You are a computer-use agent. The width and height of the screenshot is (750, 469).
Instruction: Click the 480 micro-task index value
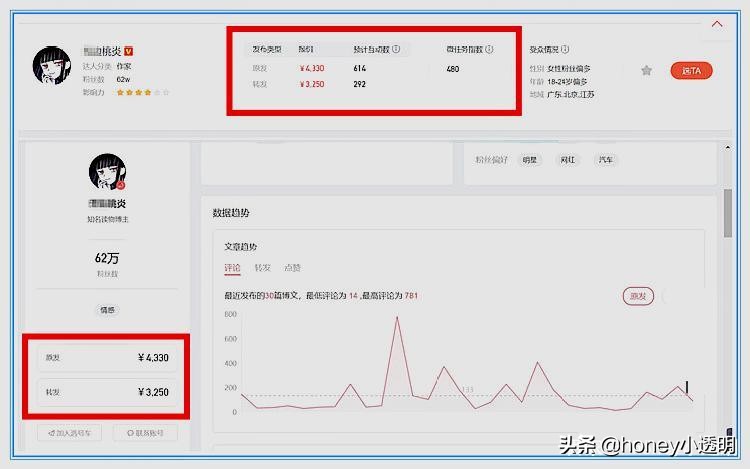click(452, 69)
